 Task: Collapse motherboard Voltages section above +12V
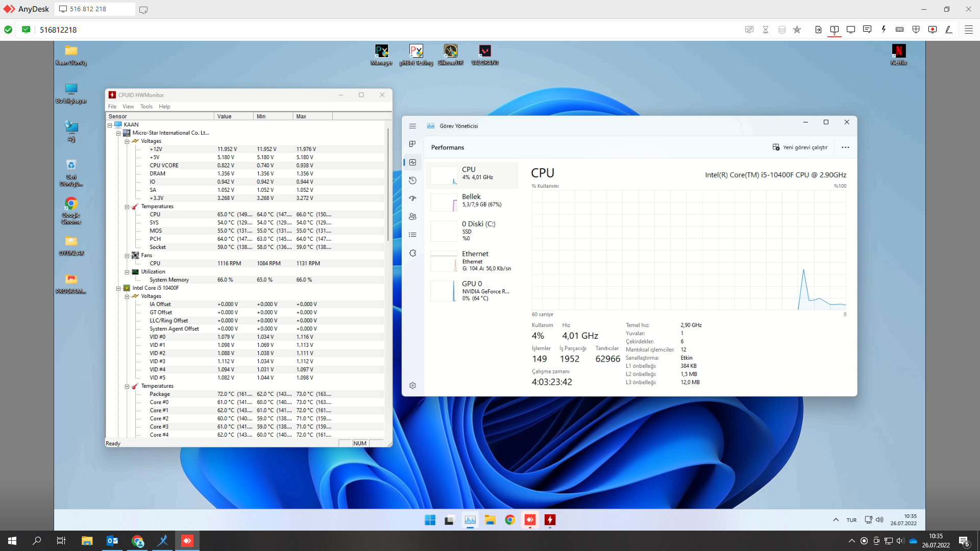127,141
